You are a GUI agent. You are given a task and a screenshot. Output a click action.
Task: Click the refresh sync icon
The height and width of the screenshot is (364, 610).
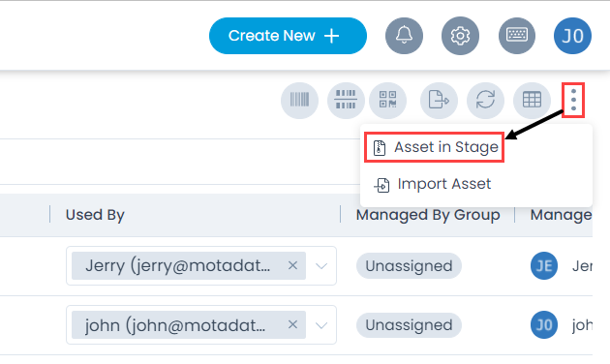pos(485,101)
